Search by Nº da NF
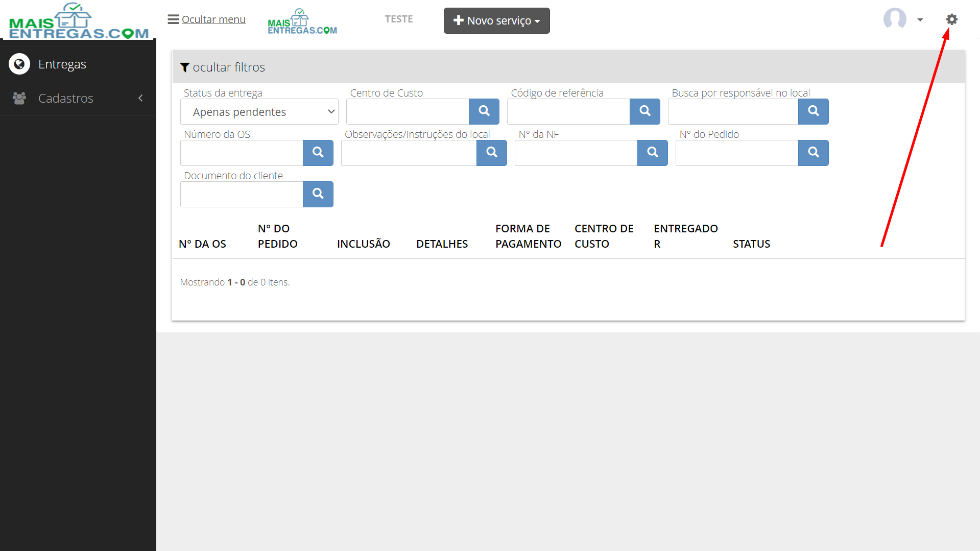980x551 pixels. click(x=653, y=153)
